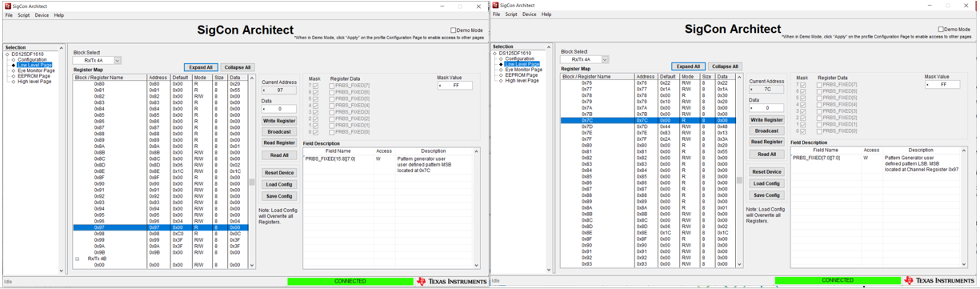Viewport: 980px width, 289px height.
Task: Click Texas Instruments logo in left window
Action: click(451, 281)
